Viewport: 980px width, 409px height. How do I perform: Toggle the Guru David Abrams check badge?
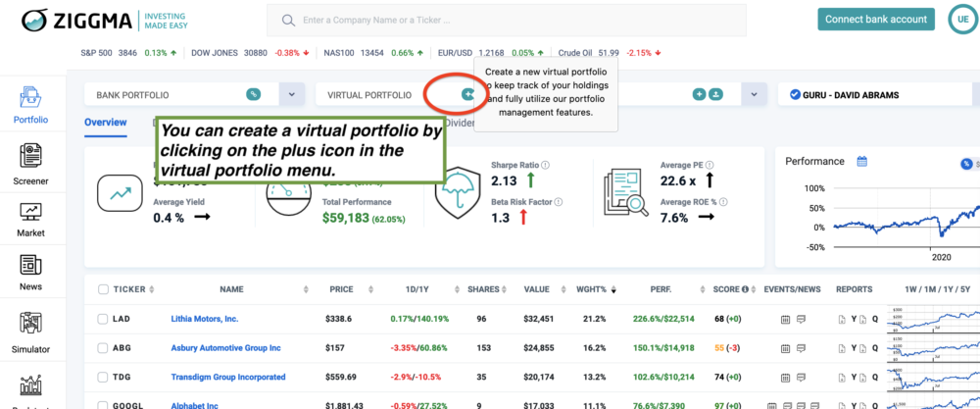pos(795,95)
